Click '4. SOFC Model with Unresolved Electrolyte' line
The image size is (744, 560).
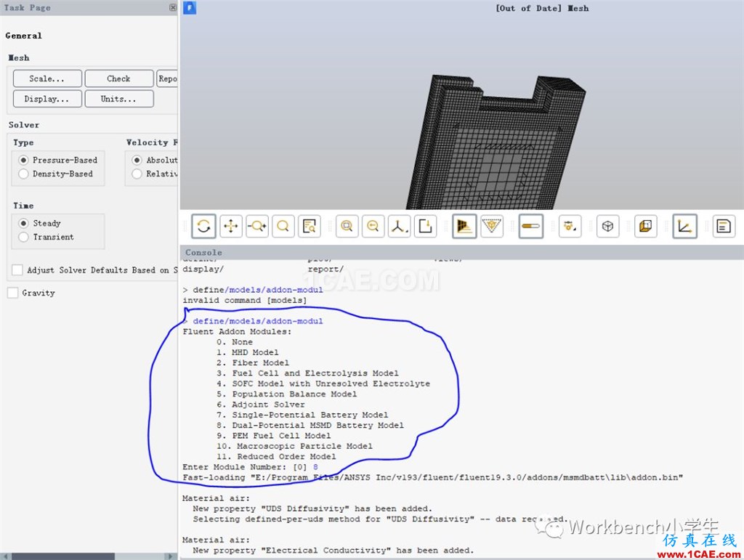[323, 384]
